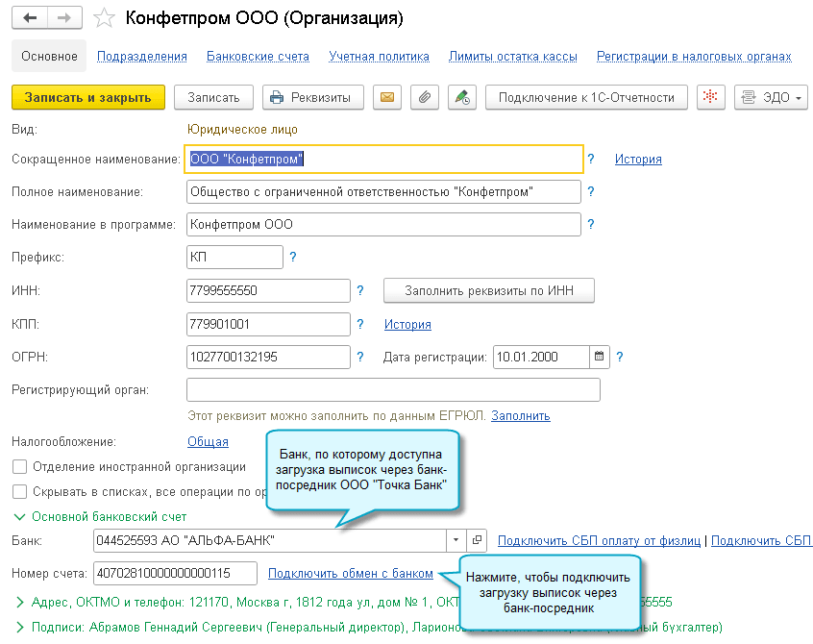
Task: Click the forward navigation arrow
Action: tap(64, 18)
